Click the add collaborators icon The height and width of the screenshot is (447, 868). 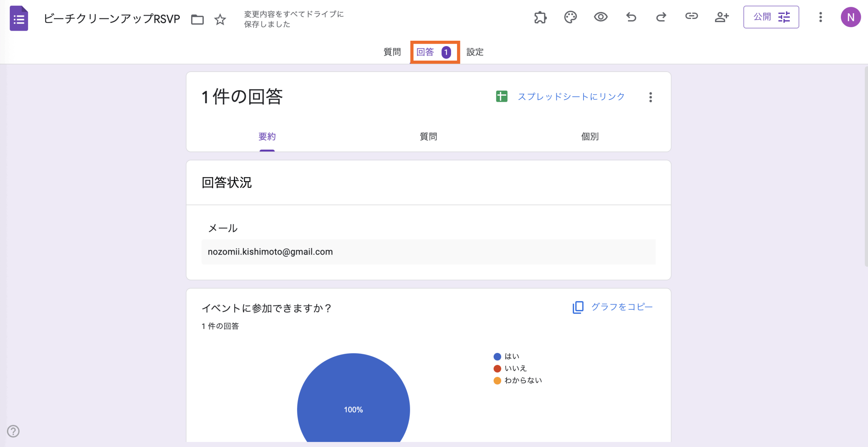click(722, 17)
